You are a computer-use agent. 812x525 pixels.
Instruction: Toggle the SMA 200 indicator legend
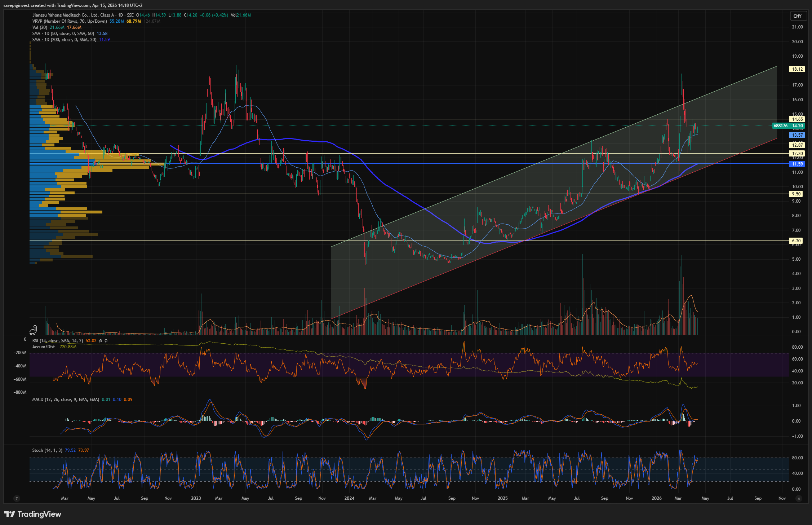pos(64,40)
